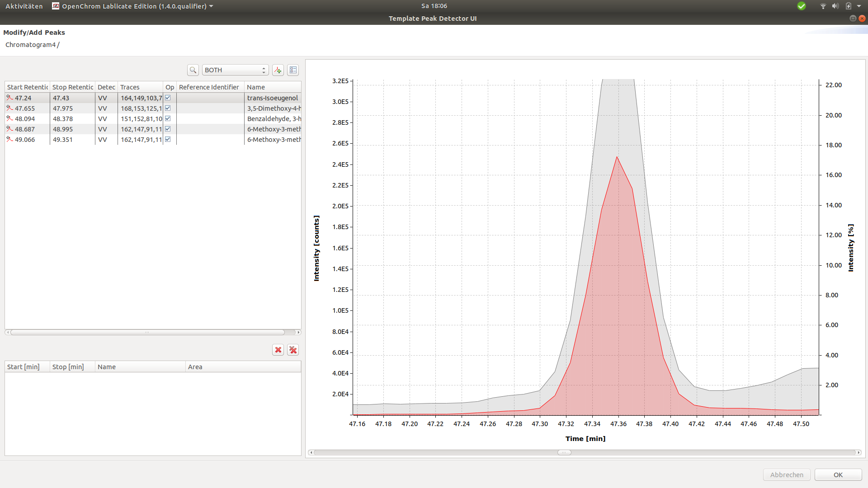Toggle the Op checkbox for trans-Isoeugenol
Viewport: 868px width, 488px height.
point(167,97)
